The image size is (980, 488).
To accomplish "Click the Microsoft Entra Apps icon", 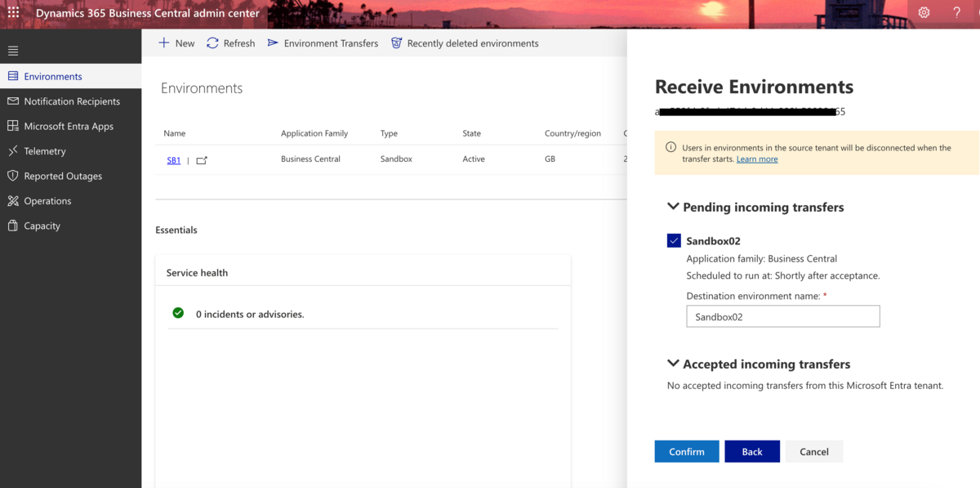I will [x=12, y=126].
